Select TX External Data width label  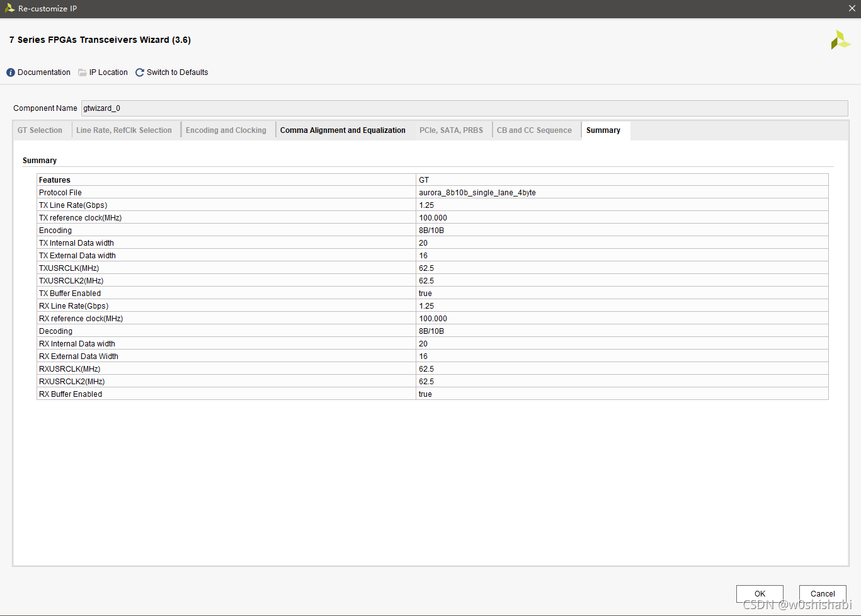[x=77, y=256]
